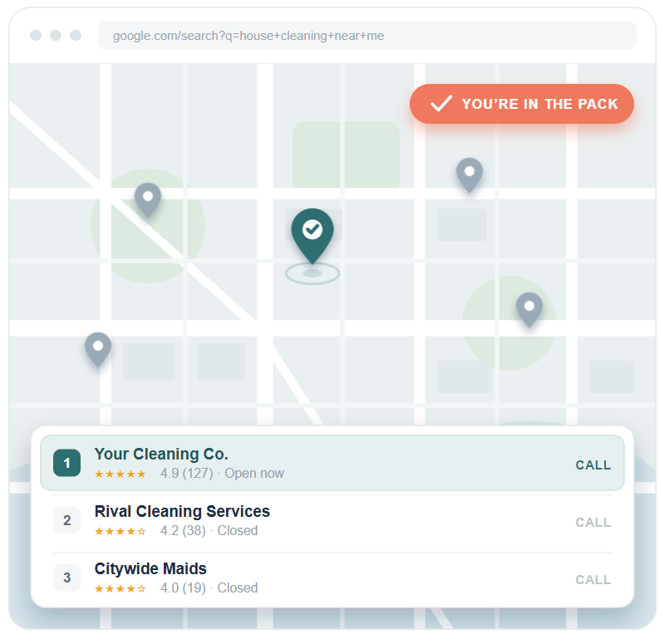
Task: Click the first gray window control dot
Action: (x=36, y=36)
